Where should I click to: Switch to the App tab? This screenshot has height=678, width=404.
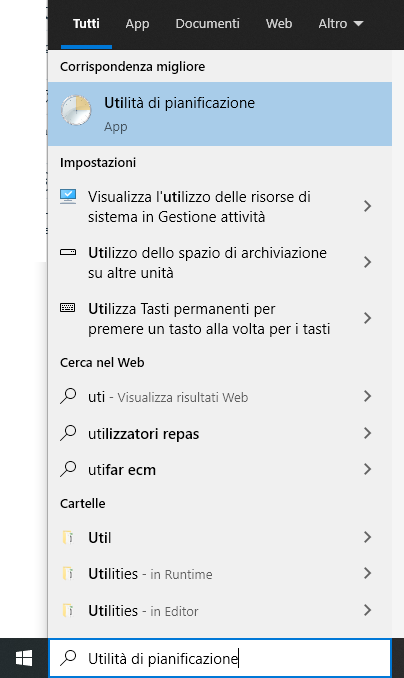point(137,23)
